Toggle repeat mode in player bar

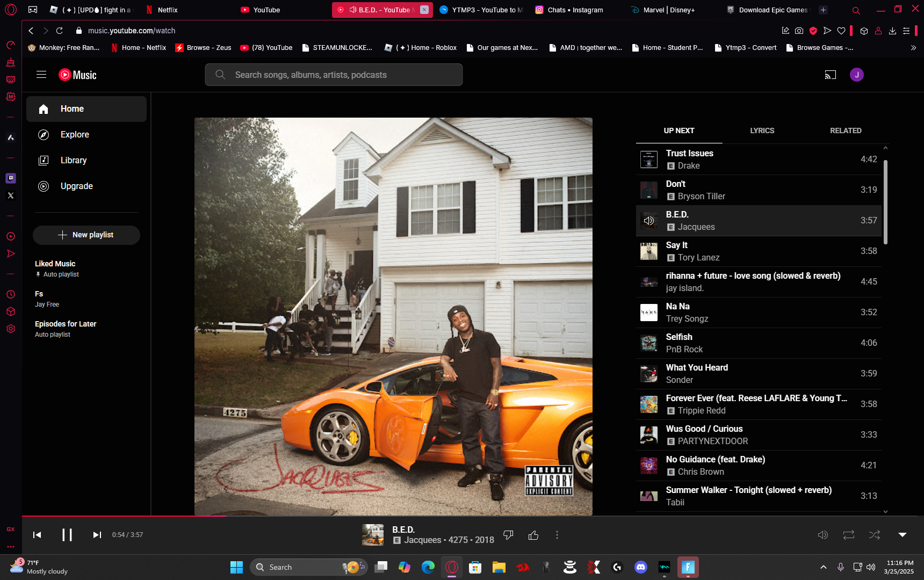pos(849,535)
